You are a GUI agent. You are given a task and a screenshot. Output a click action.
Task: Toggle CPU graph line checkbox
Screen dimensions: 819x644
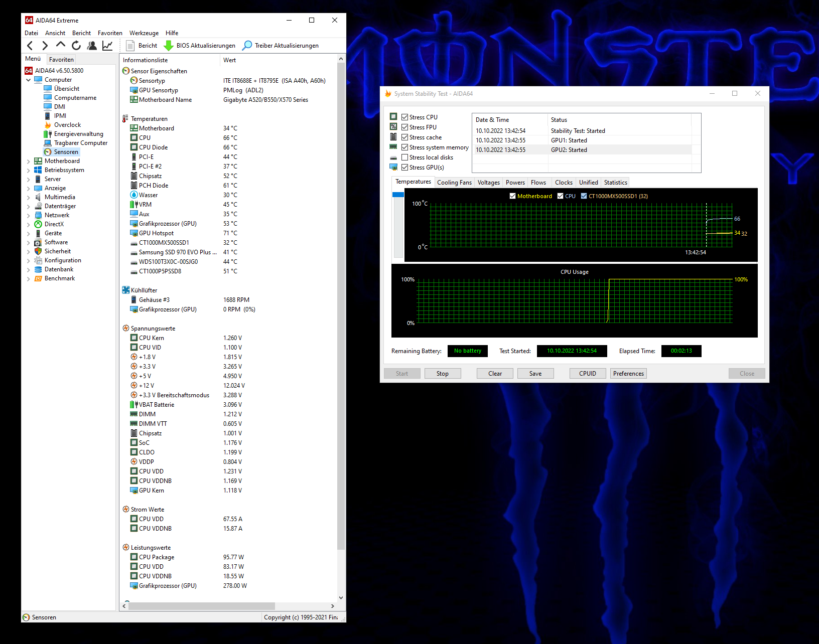click(561, 196)
